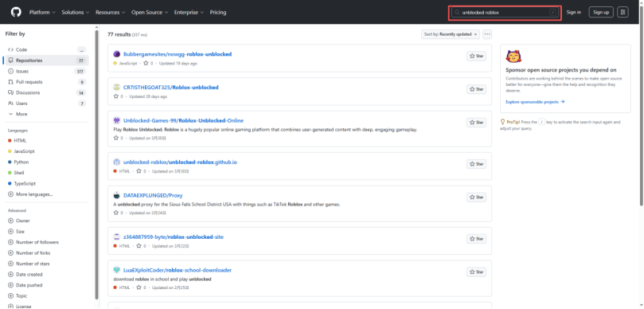Image resolution: width=644 pixels, height=309 pixels.
Task: Add Owner advanced filter
Action: (19, 221)
